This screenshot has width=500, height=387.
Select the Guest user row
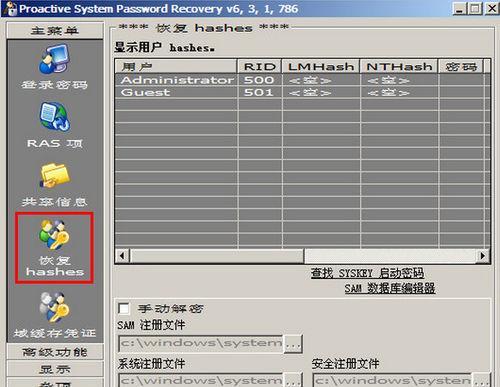tap(302, 92)
